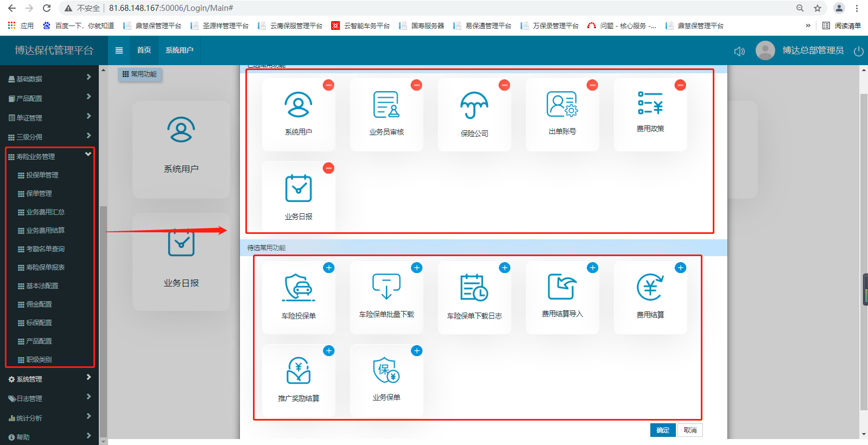This screenshot has width=868, height=445.
Task: Click the 保险公司 umbrella icon
Action: pos(474,105)
